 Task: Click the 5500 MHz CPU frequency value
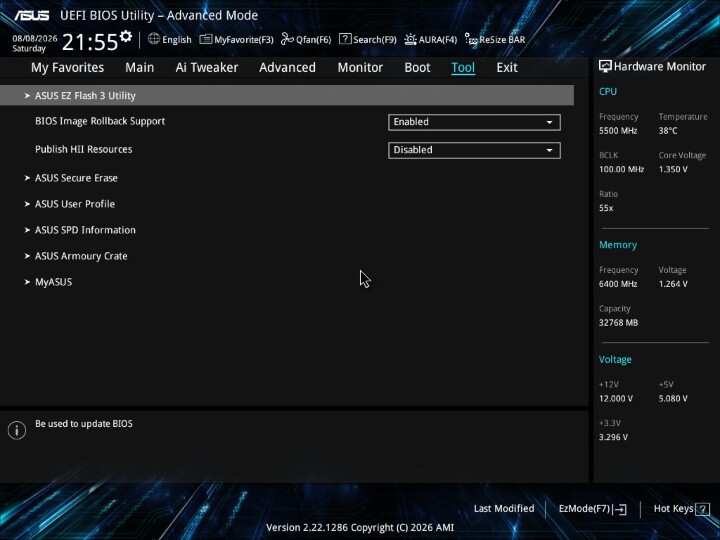(618, 131)
